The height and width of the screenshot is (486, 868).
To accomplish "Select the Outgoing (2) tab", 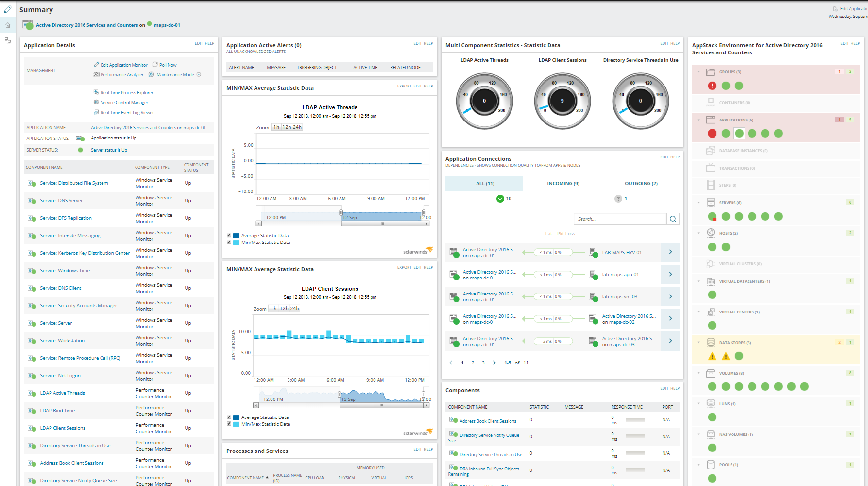I will point(641,184).
